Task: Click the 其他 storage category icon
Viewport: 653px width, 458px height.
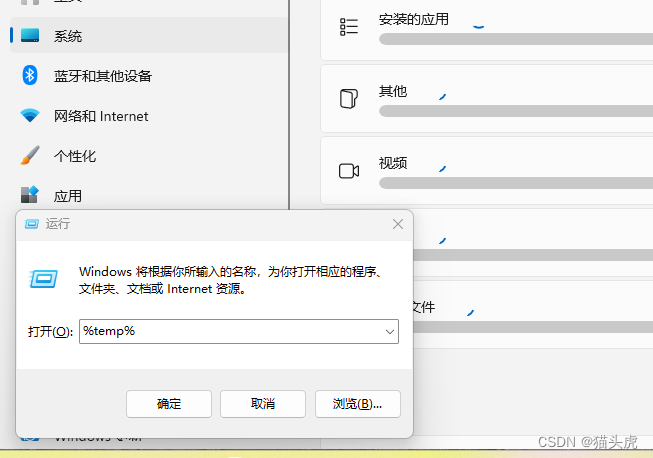Action: (349, 99)
